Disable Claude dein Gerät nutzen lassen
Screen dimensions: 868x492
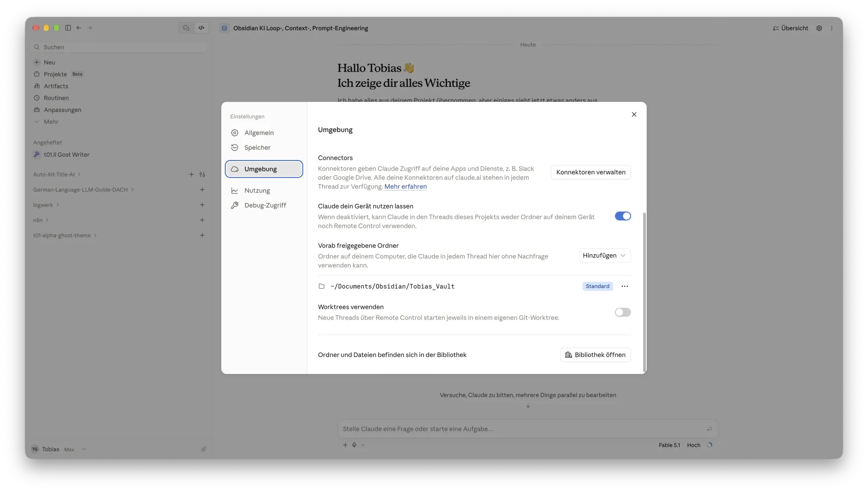pos(623,216)
